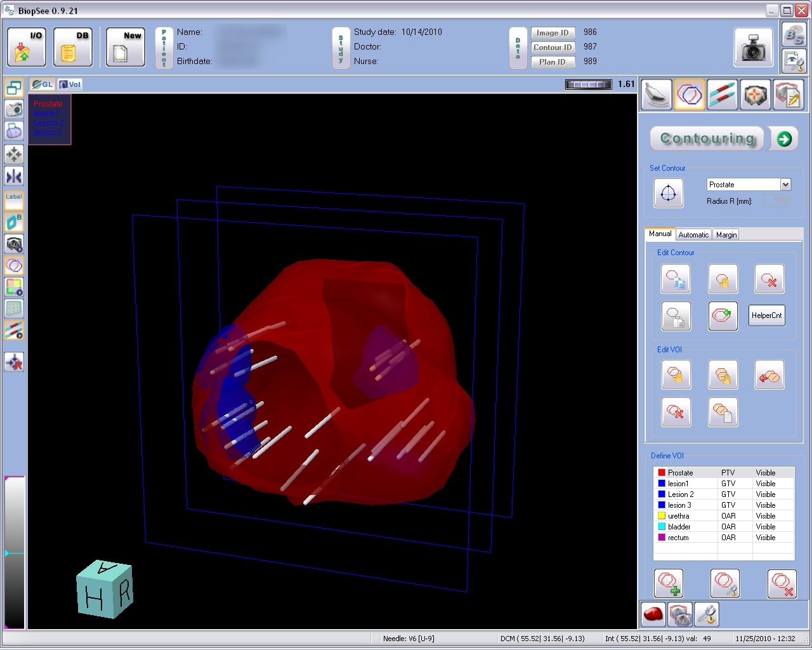Open the display settings eye monitor icon
The image size is (812, 650).
point(794,61)
